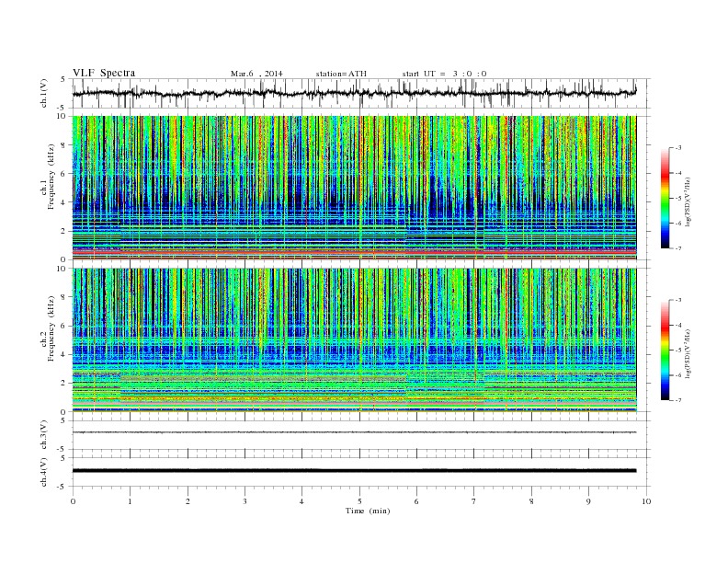
Task: Click the "-3" label on ch.1 colorbar
Action: pos(677,148)
